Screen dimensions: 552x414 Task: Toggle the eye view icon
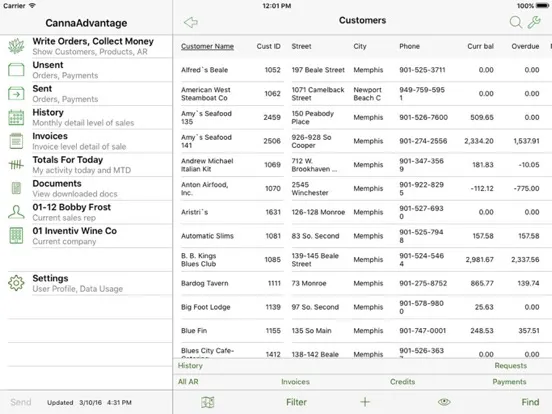click(444, 402)
